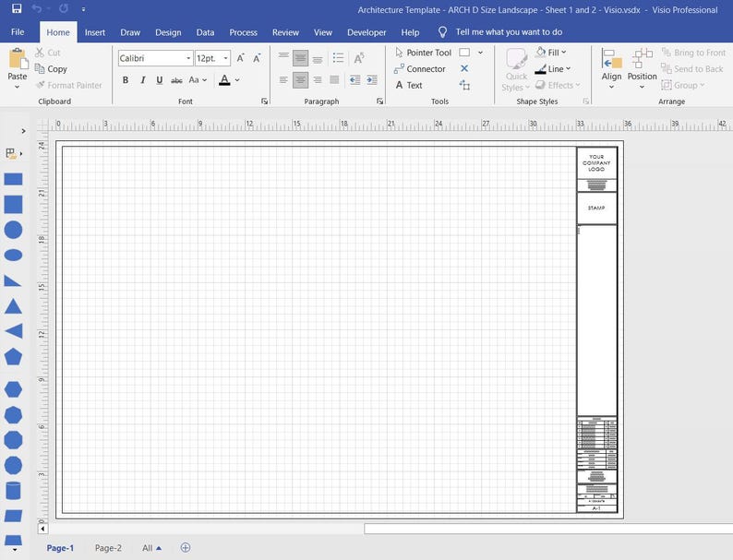Open the Fill dropdown
This screenshot has width=733, height=560.
[551, 53]
